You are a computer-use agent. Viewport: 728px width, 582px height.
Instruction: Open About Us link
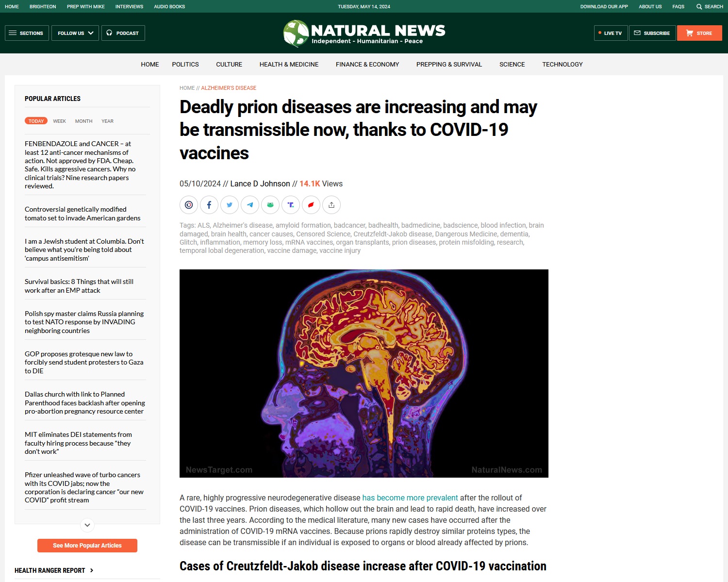(x=650, y=6)
